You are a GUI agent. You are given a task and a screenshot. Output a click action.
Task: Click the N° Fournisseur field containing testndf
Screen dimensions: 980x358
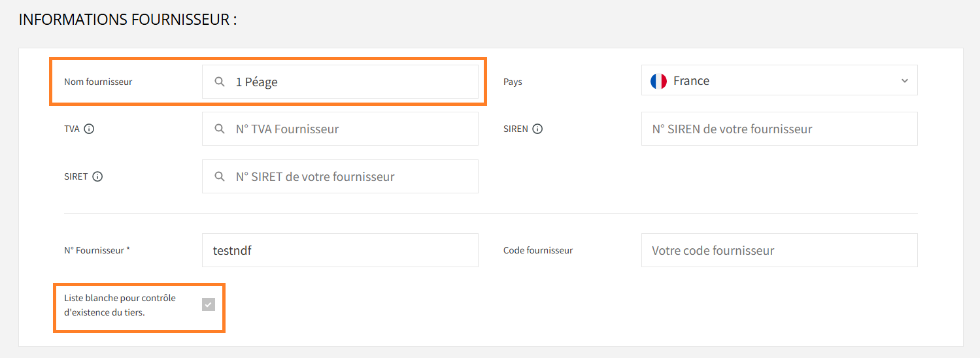coord(340,250)
